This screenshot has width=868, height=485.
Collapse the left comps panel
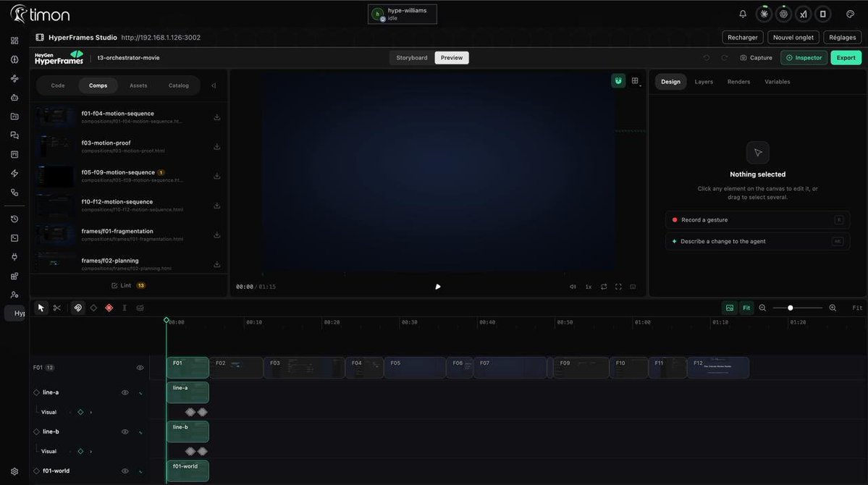point(214,86)
